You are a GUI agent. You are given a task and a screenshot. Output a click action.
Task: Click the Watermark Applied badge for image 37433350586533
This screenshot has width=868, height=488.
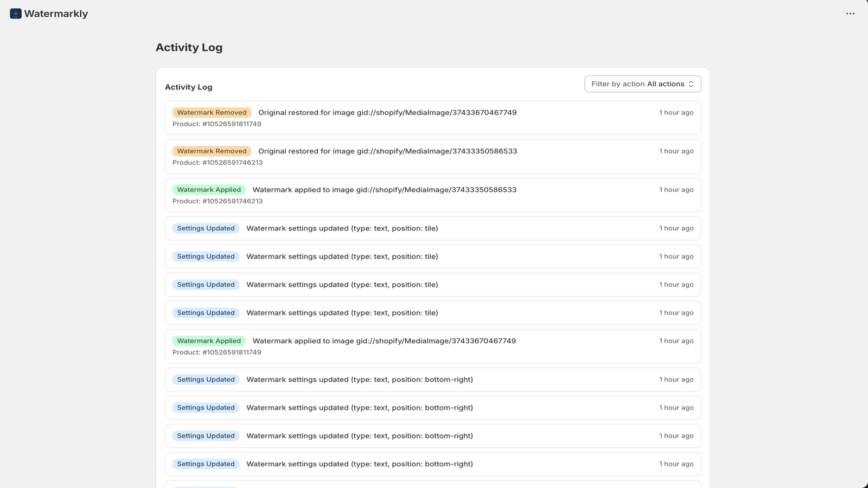(x=209, y=190)
